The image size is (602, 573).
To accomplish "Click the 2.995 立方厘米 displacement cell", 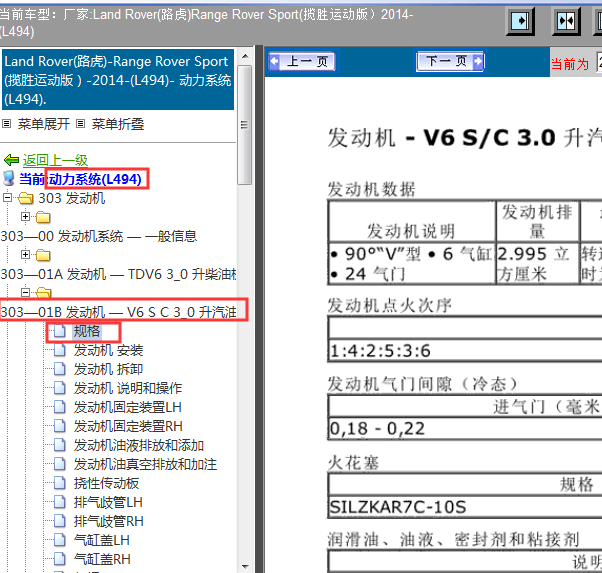I will (x=538, y=264).
